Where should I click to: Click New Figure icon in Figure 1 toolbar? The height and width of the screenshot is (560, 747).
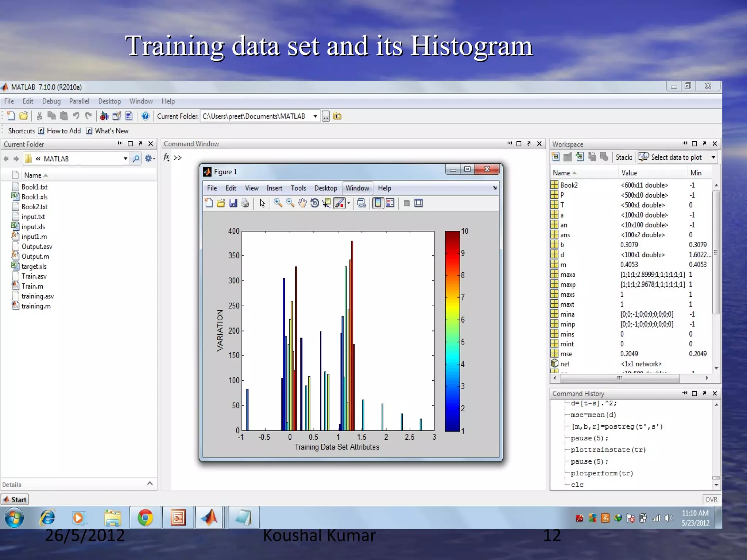[209, 203]
